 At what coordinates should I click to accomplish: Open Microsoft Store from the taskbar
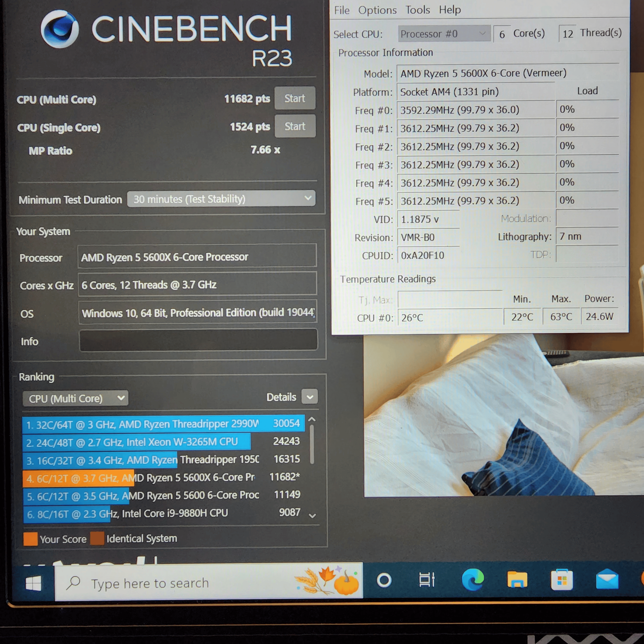click(562, 579)
